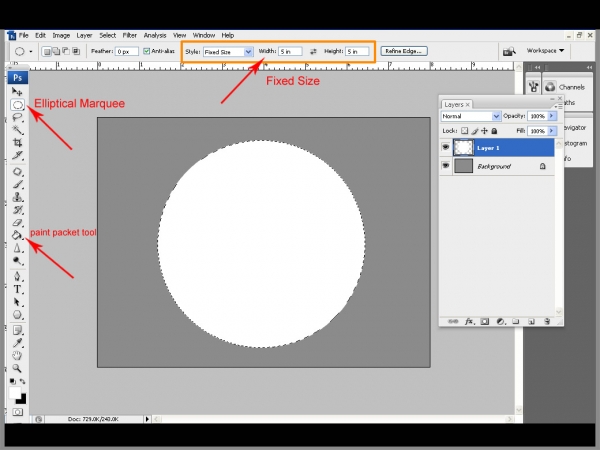Viewport: 600px width, 450px height.
Task: Click the Width input field
Action: point(290,51)
